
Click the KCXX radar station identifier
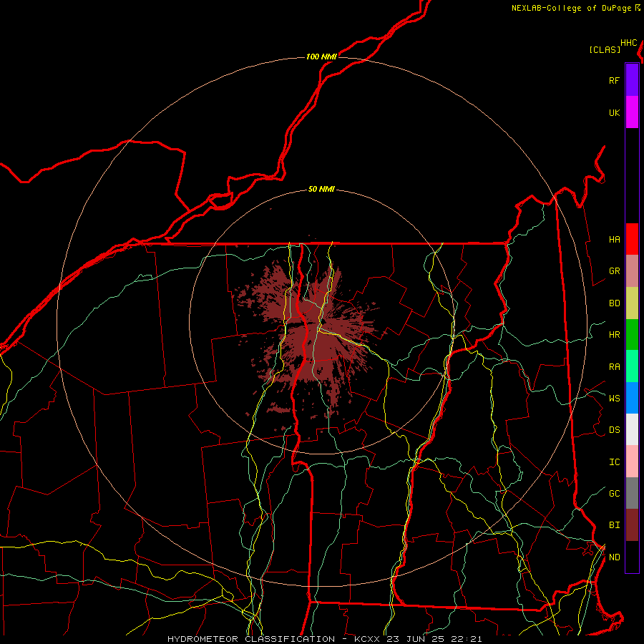[x=367, y=639]
